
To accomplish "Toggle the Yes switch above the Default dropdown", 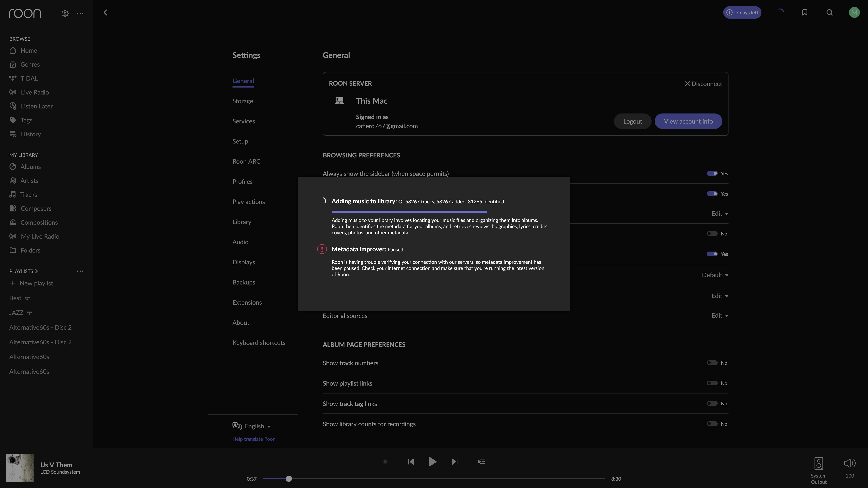I will pyautogui.click(x=712, y=254).
